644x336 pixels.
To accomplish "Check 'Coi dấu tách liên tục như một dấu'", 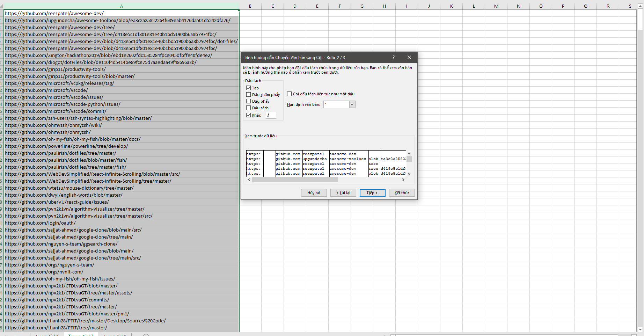I will [x=289, y=94].
